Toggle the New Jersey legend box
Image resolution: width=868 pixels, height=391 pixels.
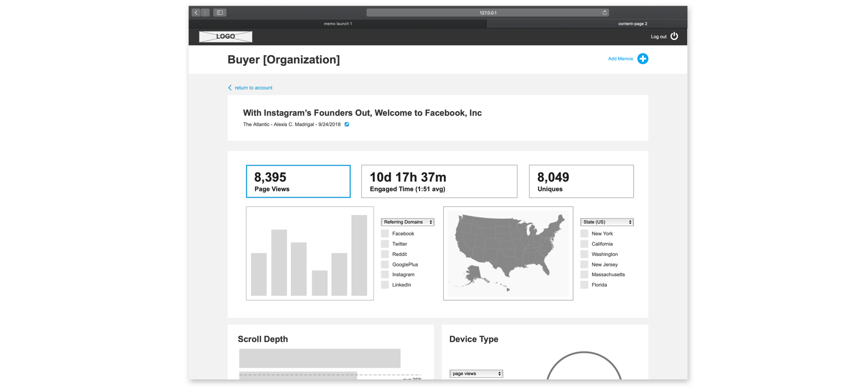coord(584,264)
